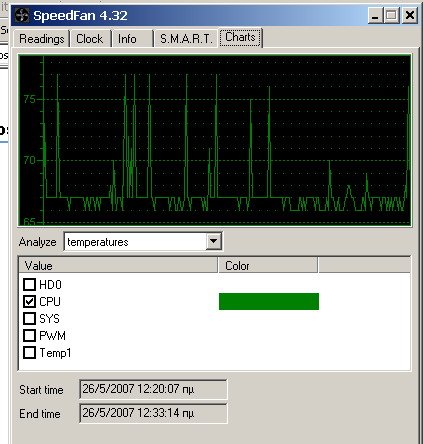The height and width of the screenshot is (444, 423).
Task: Click the Analyze combo box showing temperatures
Action: (143, 241)
